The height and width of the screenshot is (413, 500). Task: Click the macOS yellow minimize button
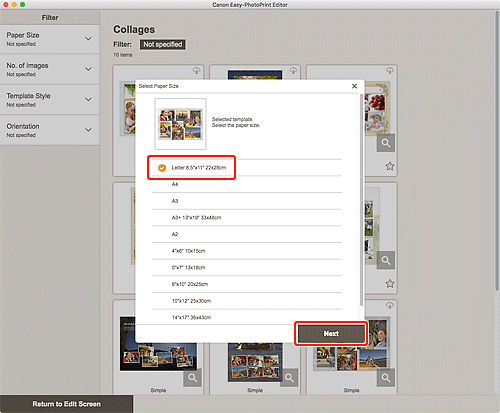point(14,5)
